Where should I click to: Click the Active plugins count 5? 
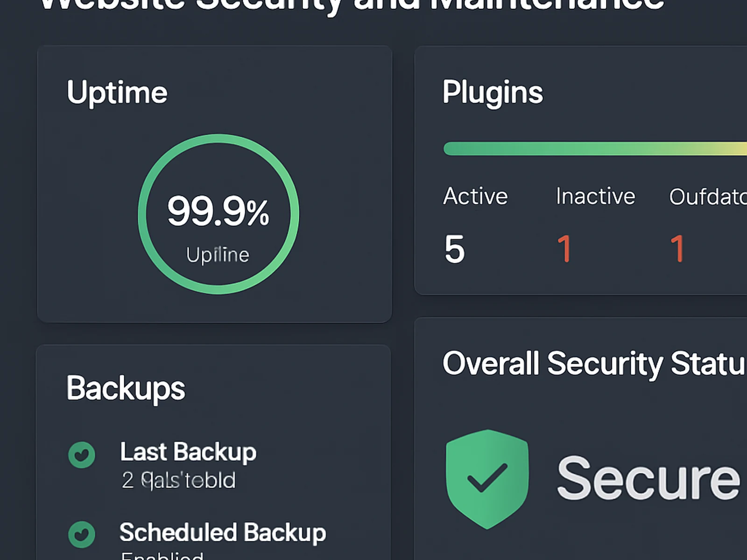pos(454,249)
